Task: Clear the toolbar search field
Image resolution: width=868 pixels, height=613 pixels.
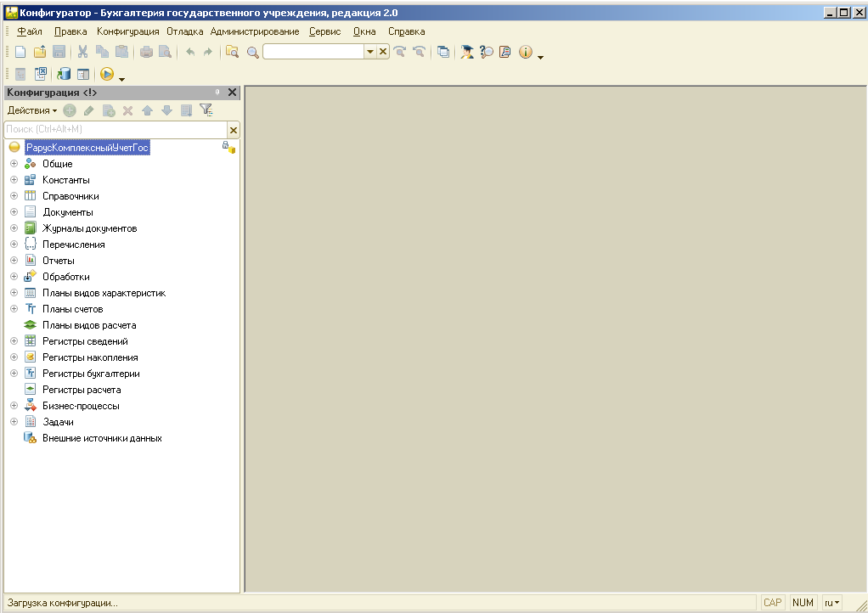Action: point(383,52)
